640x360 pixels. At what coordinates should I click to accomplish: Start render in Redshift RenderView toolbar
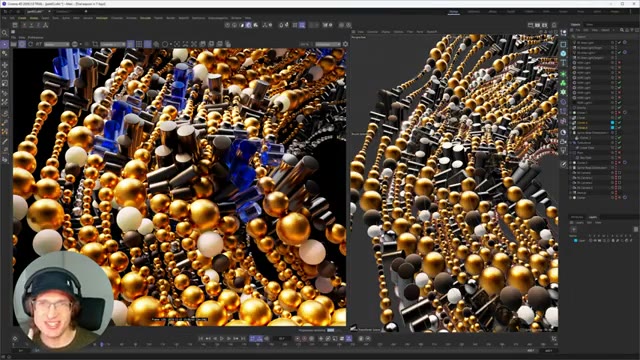click(14, 44)
